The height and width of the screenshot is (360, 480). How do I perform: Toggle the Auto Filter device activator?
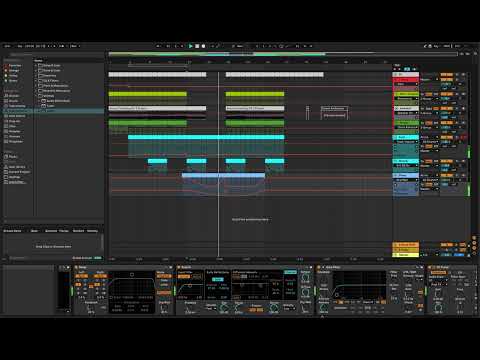(319, 267)
